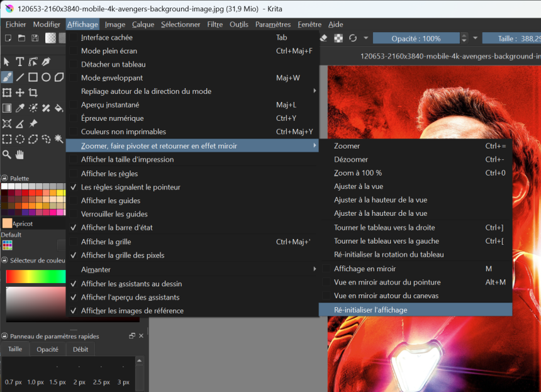Pick the Freehand Brush tool

[7, 77]
